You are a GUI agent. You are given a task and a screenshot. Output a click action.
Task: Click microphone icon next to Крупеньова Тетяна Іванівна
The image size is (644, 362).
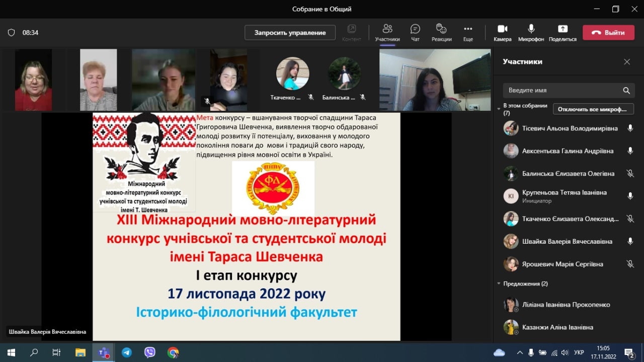pyautogui.click(x=630, y=196)
